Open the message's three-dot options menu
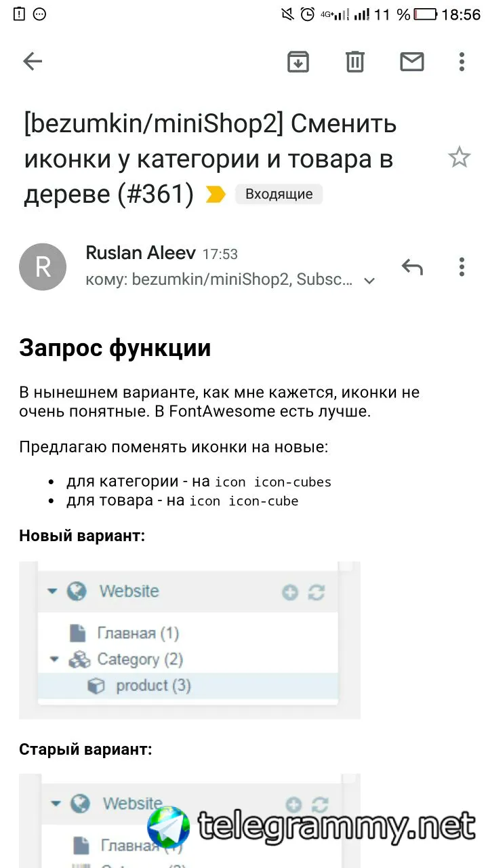 pyautogui.click(x=462, y=267)
